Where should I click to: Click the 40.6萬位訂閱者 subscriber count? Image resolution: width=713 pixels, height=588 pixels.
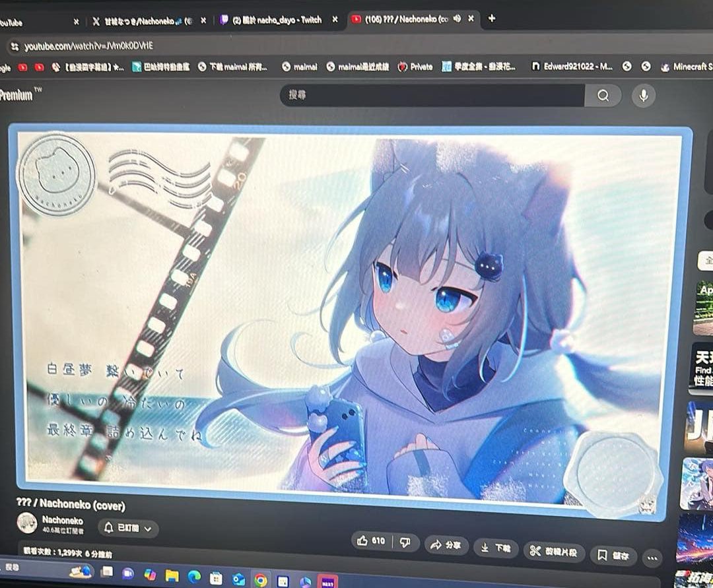[63, 531]
